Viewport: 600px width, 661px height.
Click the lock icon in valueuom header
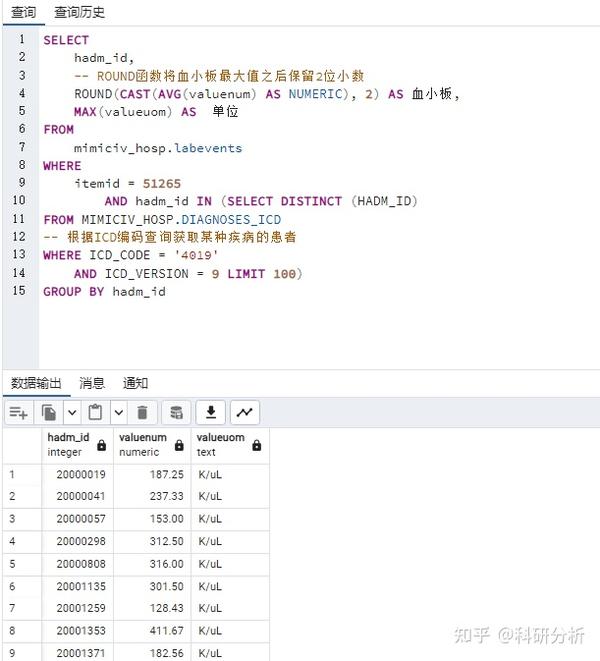point(257,445)
